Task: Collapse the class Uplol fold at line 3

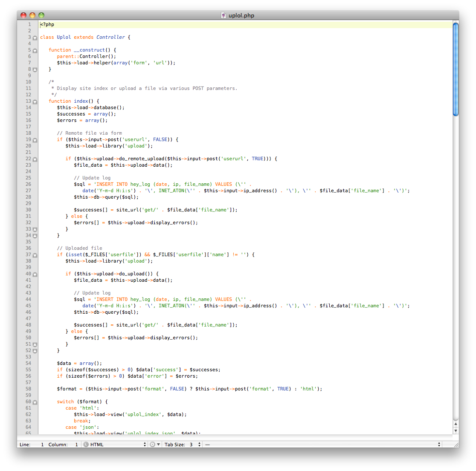Action: point(35,38)
